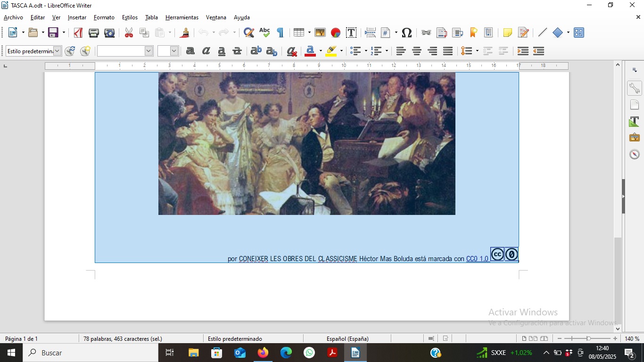This screenshot has width=644, height=362.
Task: Open the Tabla menu
Action: pos(151,17)
